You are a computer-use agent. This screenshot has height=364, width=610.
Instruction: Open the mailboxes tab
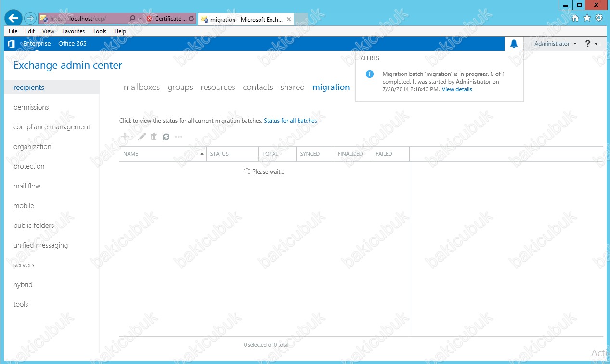(142, 87)
